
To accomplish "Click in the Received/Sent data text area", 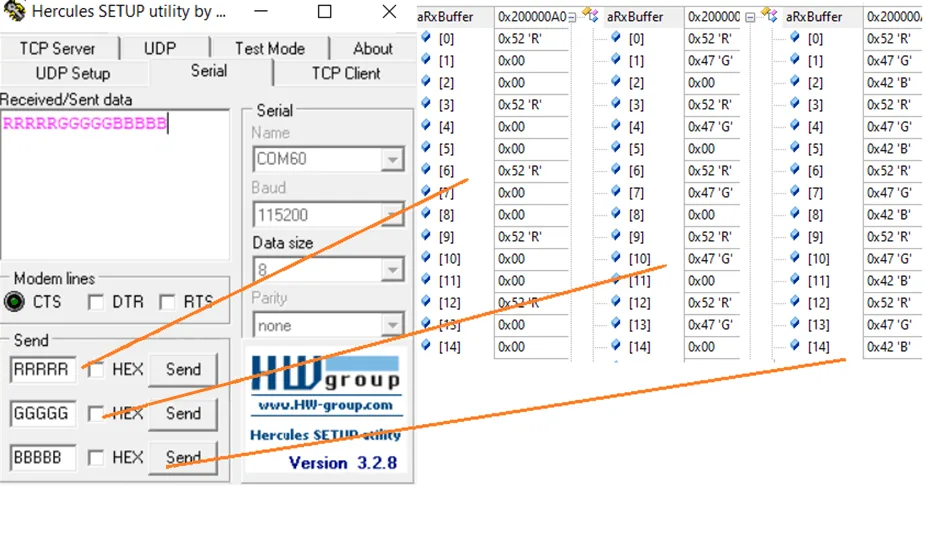I will [x=115, y=184].
